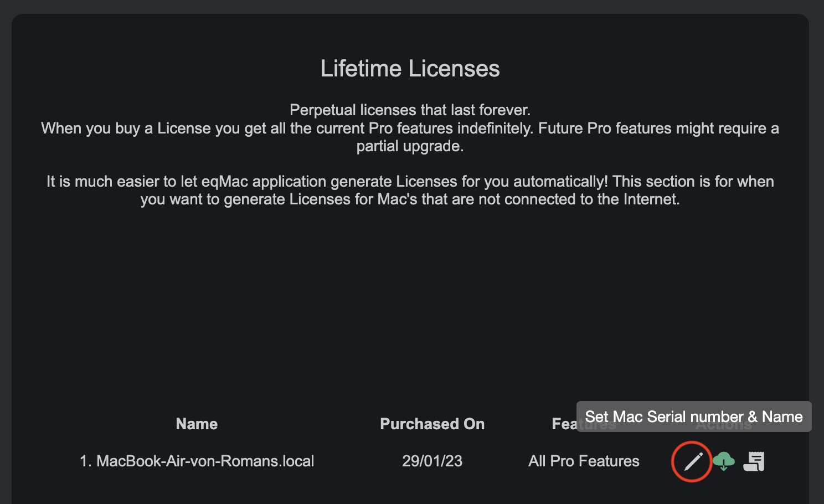Image resolution: width=824 pixels, height=504 pixels.
Task: Click the Set Mac Serial number & Name tooltip
Action: tap(693, 417)
